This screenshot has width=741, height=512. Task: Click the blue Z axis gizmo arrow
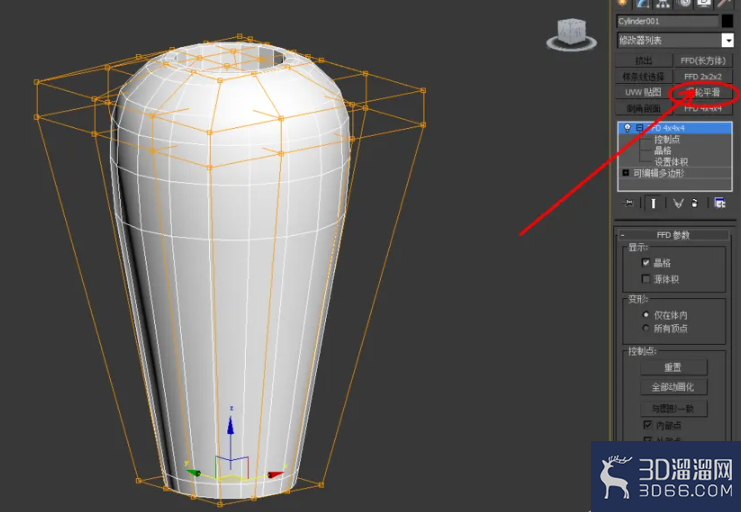tap(231, 425)
